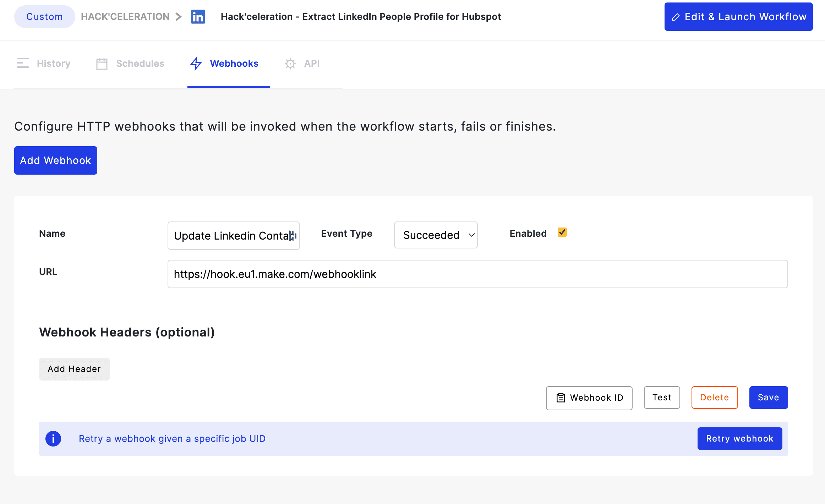Click Edit & Launch Workflow button
Image resolution: width=825 pixels, height=504 pixels.
point(739,17)
